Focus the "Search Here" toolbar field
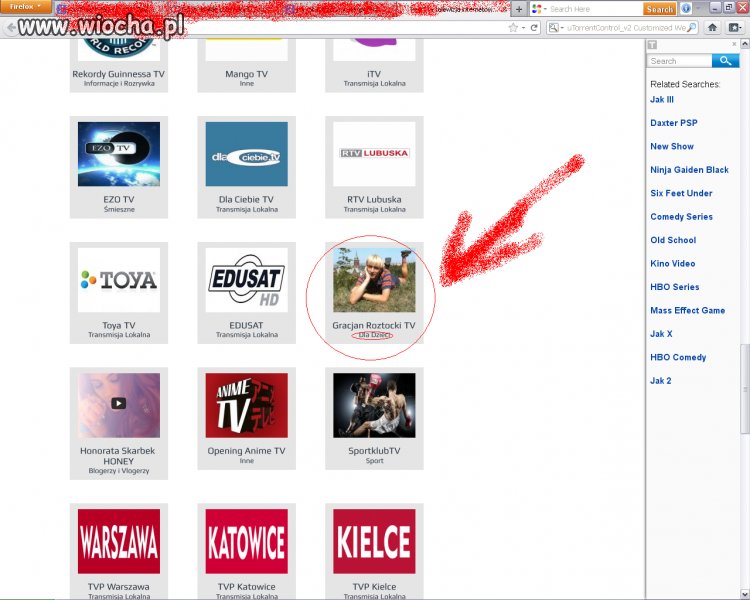 [595, 9]
